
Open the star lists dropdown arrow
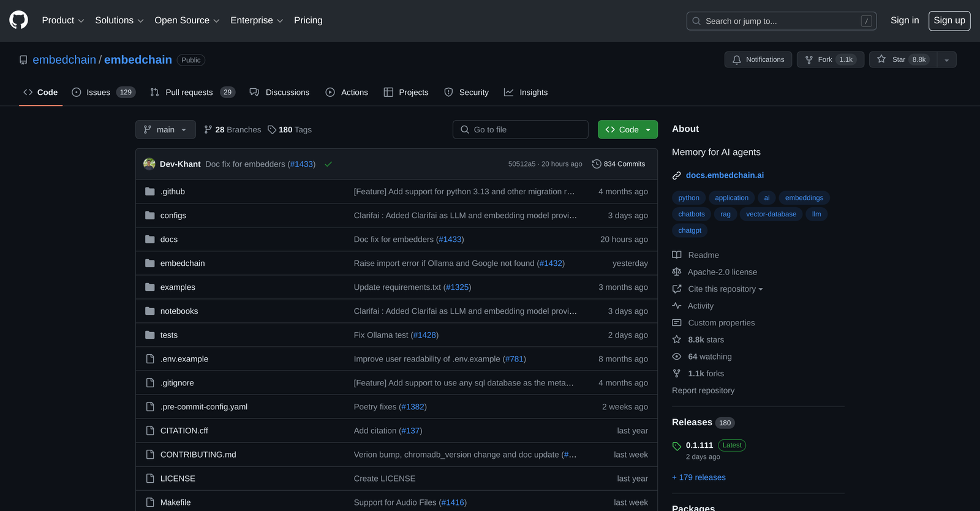pyautogui.click(x=947, y=59)
